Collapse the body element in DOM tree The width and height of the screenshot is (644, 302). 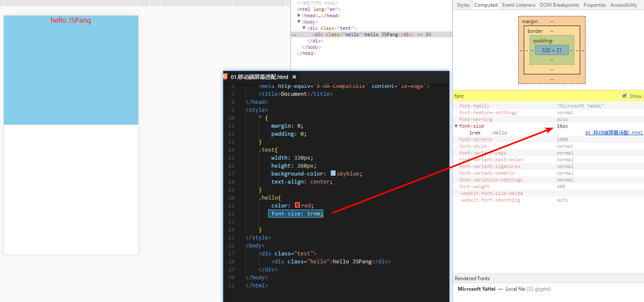coord(299,22)
